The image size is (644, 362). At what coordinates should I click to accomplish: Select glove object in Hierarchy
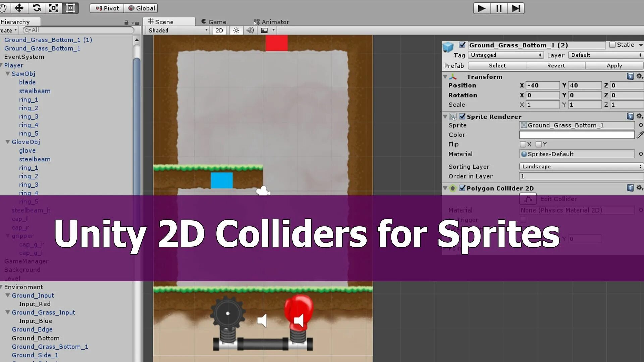click(27, 150)
